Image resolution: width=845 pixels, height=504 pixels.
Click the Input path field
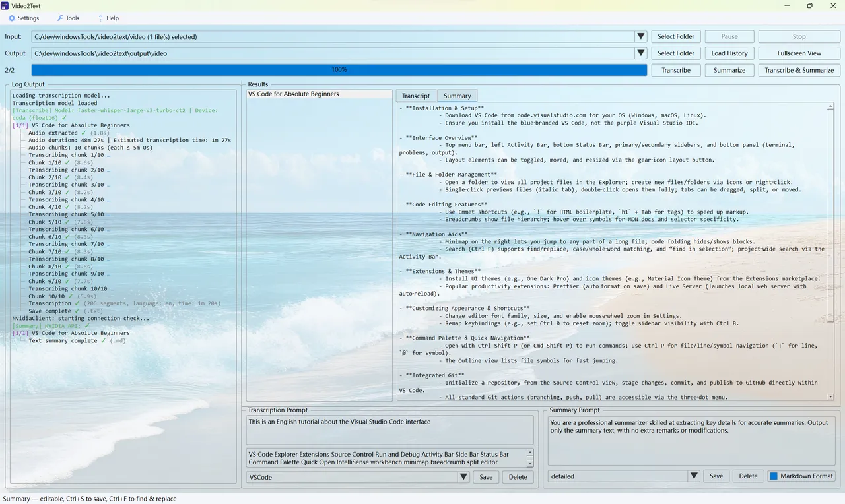coord(333,36)
